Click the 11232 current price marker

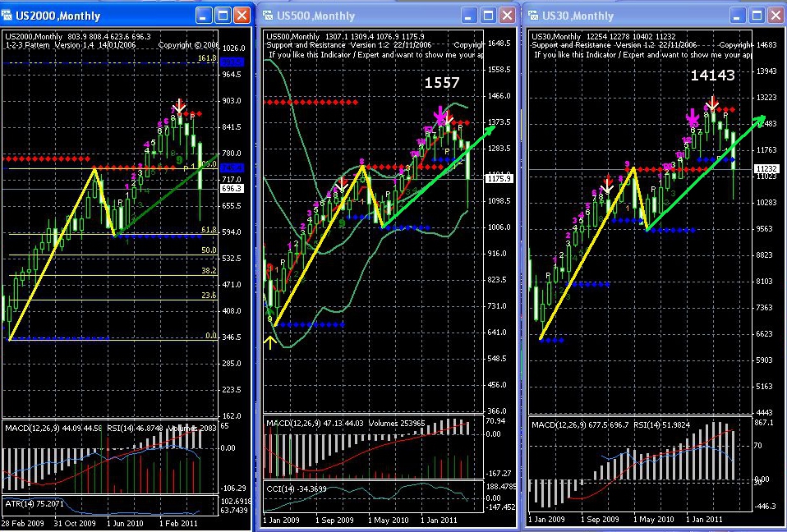tap(766, 169)
